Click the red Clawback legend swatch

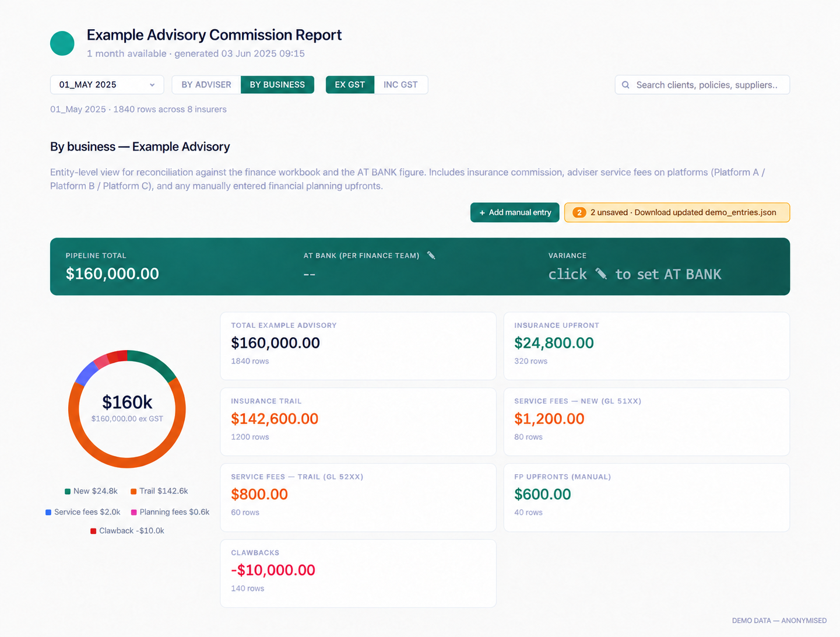93,531
